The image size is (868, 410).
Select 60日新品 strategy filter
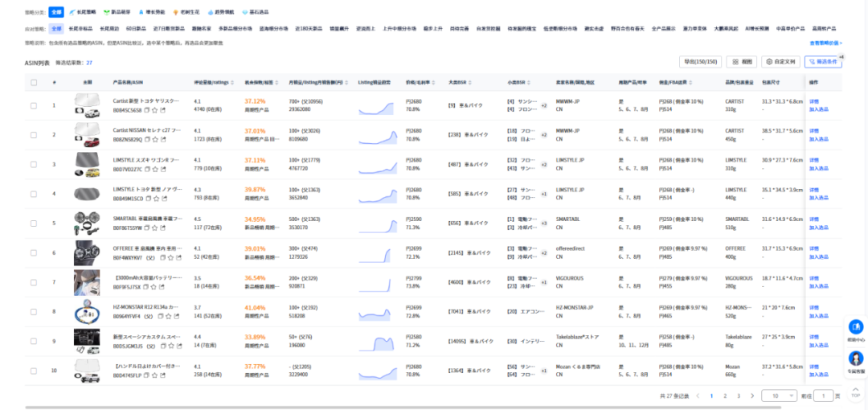click(x=136, y=28)
